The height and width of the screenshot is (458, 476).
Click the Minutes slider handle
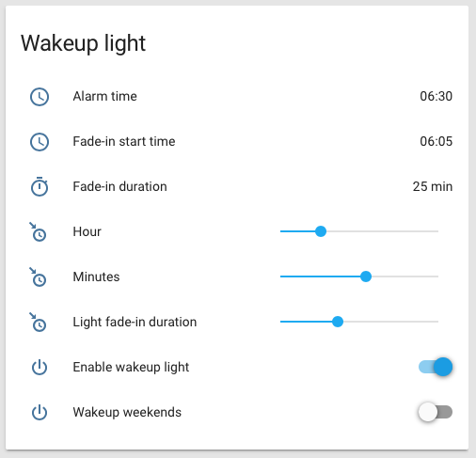pyautogui.click(x=366, y=276)
